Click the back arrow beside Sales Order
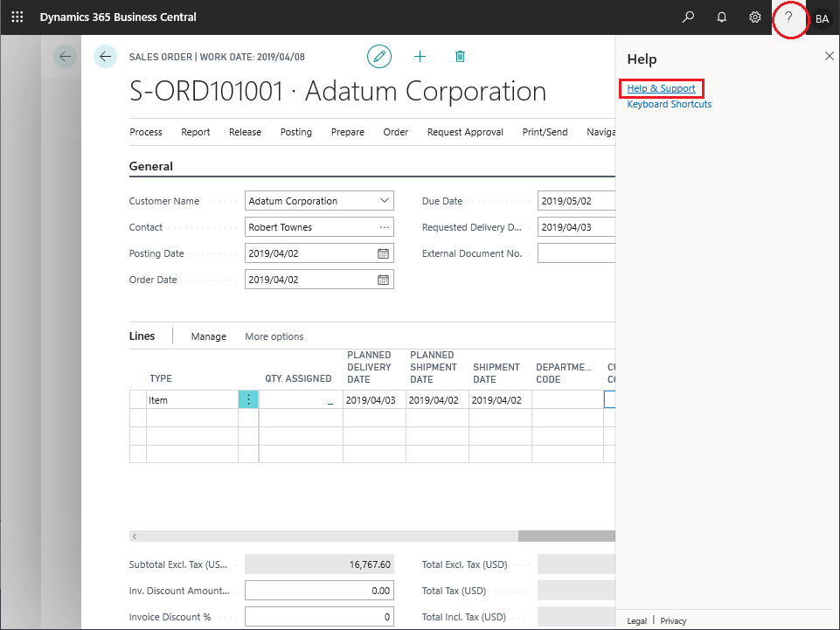 (105, 56)
